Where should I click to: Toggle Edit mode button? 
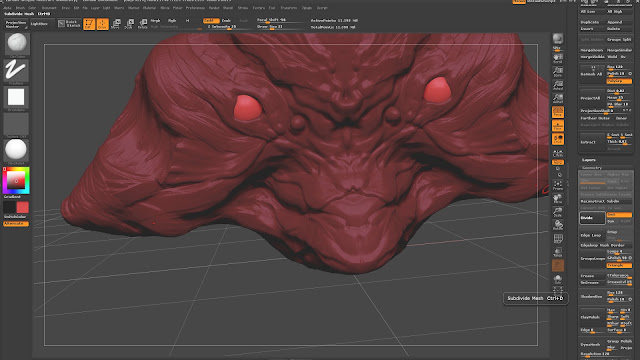click(x=89, y=24)
